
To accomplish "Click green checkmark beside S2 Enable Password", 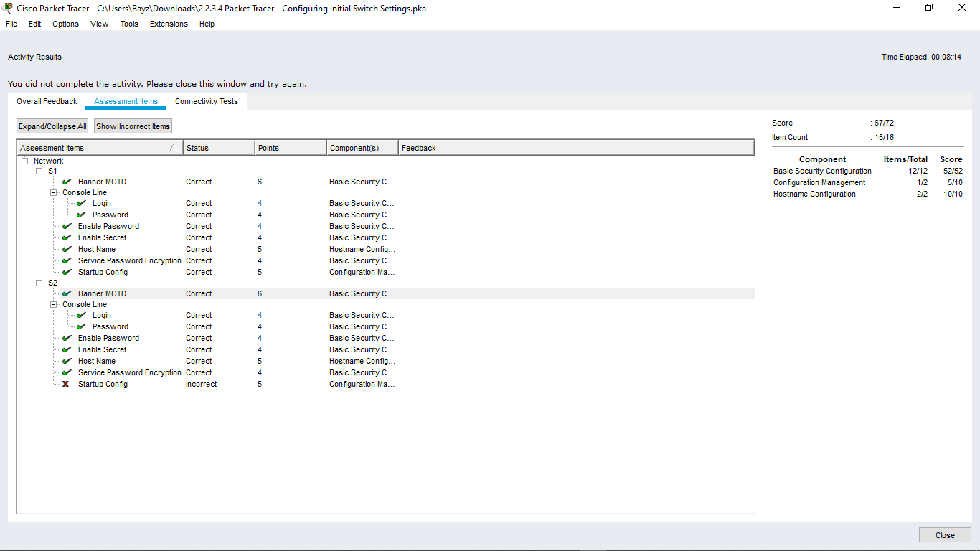I will coord(67,338).
